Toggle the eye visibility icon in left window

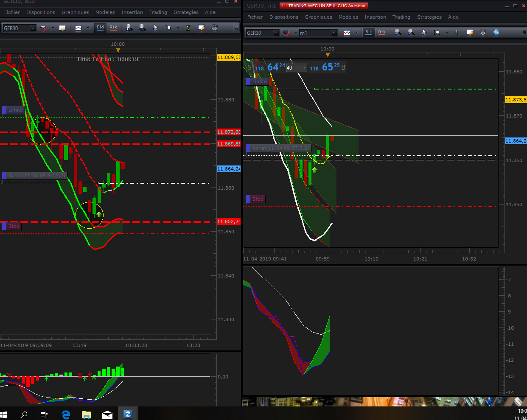[215, 28]
